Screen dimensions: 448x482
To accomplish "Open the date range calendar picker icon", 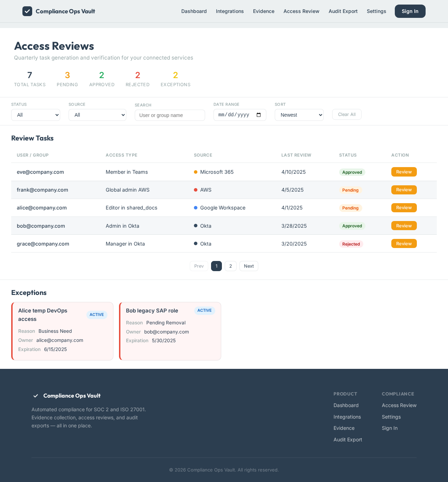I will tap(259, 115).
